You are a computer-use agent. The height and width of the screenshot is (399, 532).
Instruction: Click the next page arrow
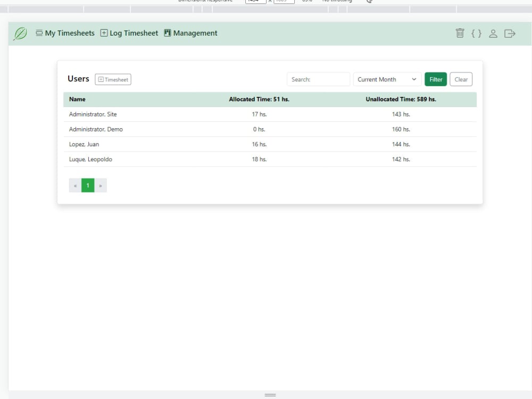[100, 185]
